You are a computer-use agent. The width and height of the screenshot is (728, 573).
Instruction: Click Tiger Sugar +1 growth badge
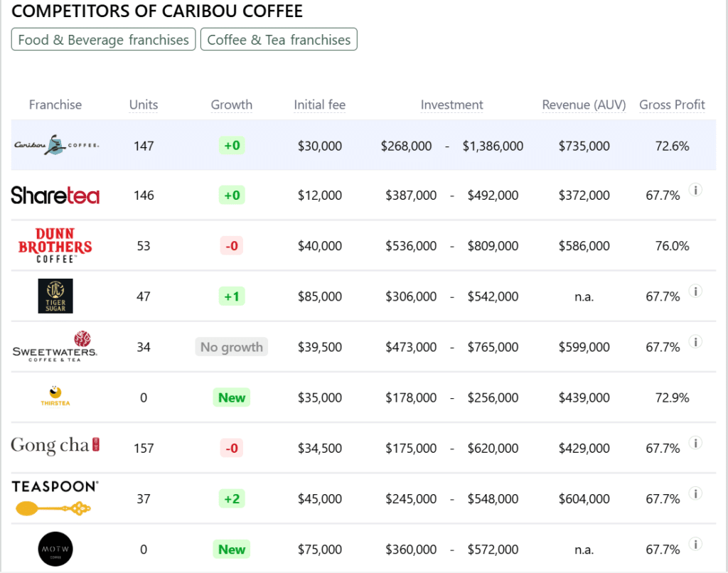click(232, 296)
